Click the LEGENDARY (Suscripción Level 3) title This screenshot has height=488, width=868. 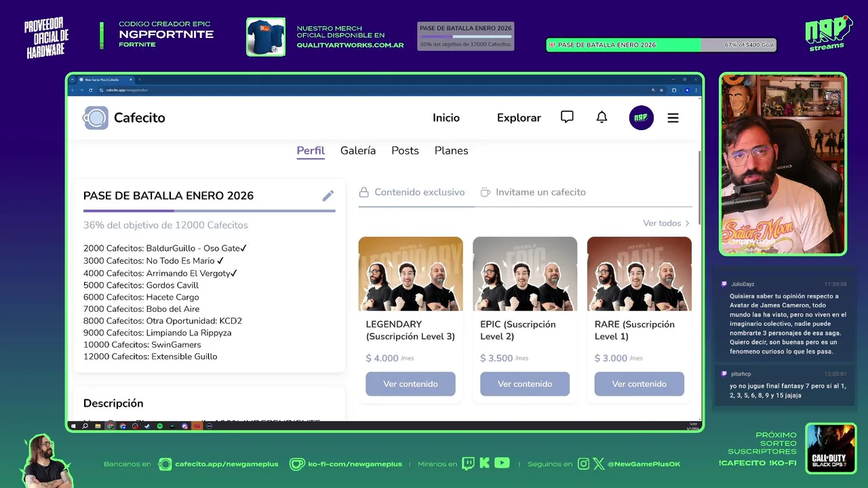click(410, 330)
